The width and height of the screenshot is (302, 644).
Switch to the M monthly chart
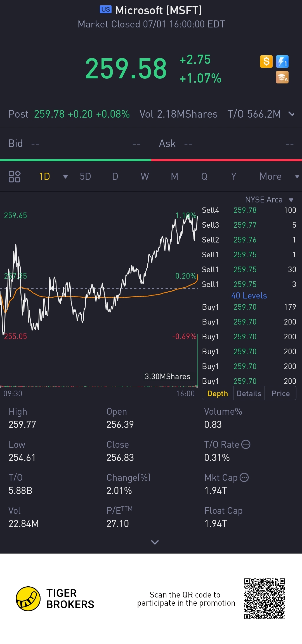point(174,176)
